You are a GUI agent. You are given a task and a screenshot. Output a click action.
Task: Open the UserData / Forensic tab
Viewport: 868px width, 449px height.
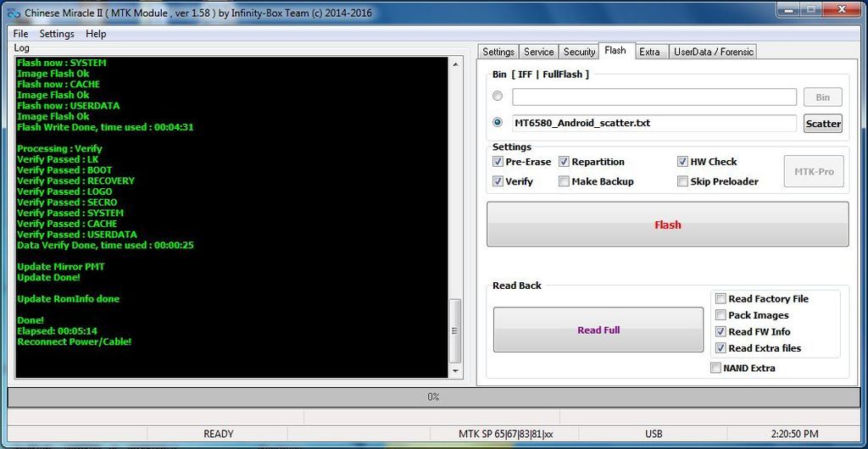pyautogui.click(x=713, y=52)
